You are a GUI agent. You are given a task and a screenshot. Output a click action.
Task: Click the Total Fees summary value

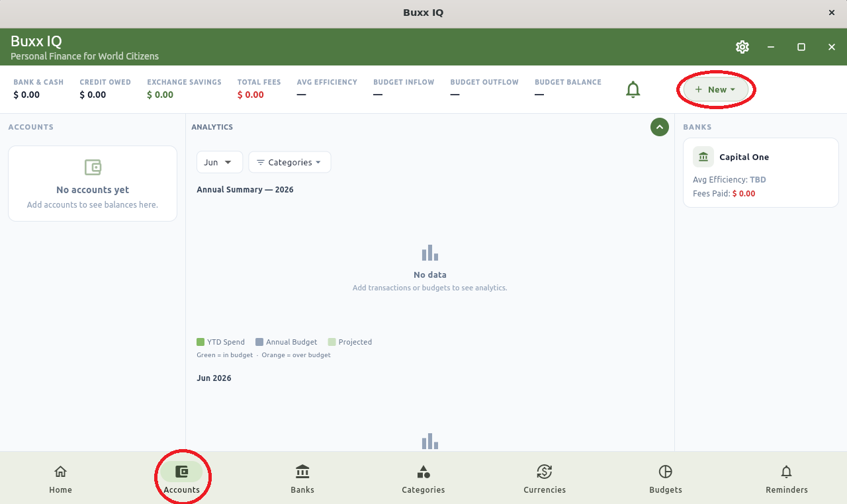pyautogui.click(x=251, y=95)
